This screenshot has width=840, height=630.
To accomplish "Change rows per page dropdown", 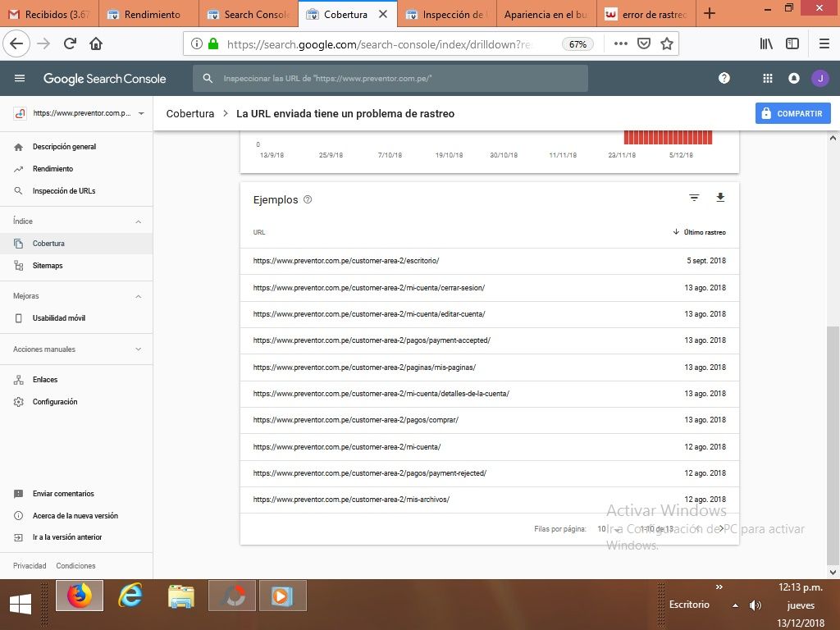I will (x=609, y=529).
